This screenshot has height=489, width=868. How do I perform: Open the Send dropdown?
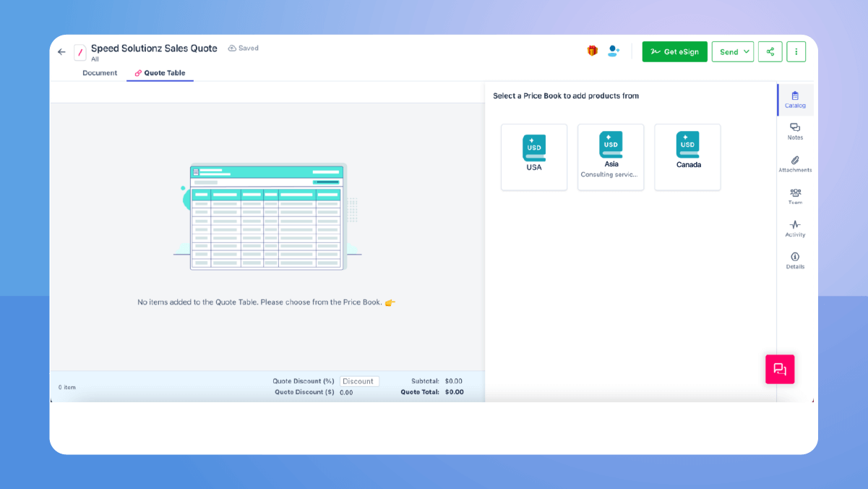pos(732,51)
